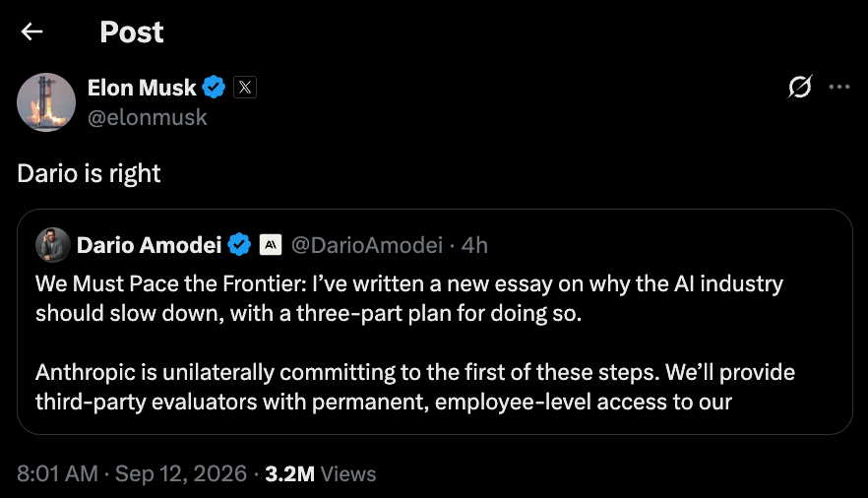Visit the @elonmusk handle link
Image resolution: width=868 pixels, height=498 pixels.
pyautogui.click(x=148, y=117)
